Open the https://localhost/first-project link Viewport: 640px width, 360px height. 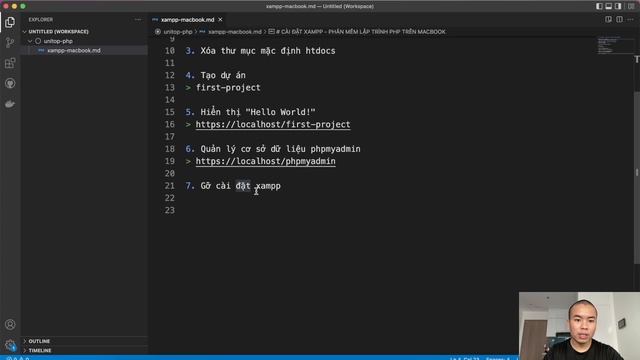273,124
